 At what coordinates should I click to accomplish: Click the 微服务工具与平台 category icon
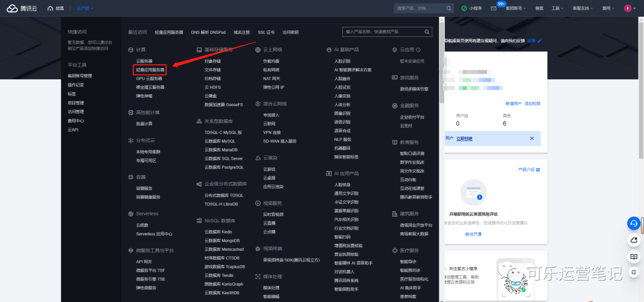click(x=131, y=250)
